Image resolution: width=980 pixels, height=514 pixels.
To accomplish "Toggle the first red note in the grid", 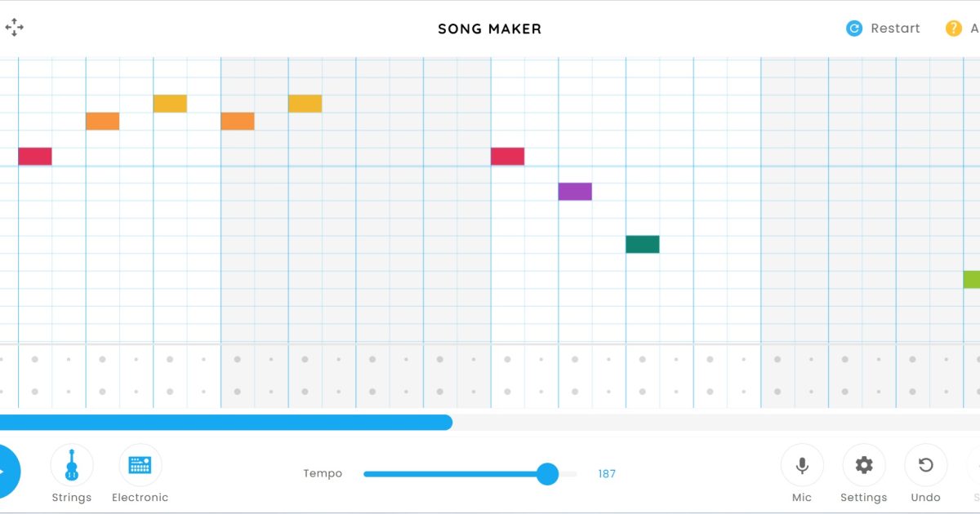I will [35, 157].
